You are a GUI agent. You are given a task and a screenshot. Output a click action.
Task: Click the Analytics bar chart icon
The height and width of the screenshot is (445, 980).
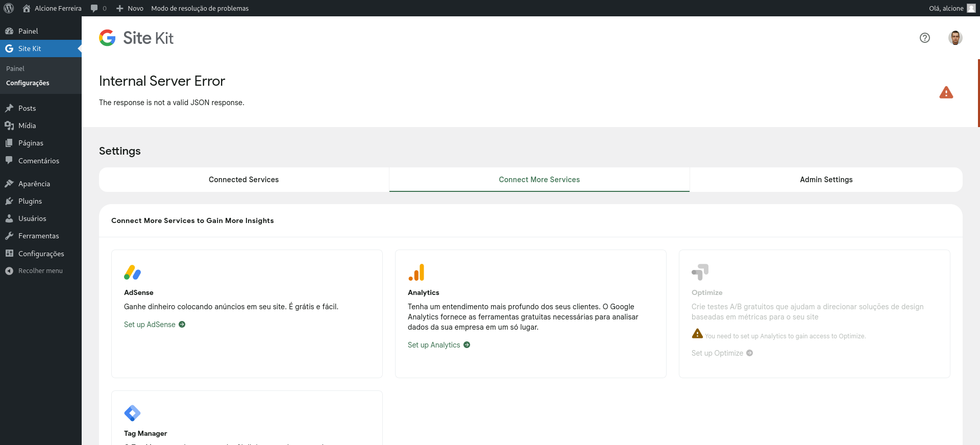416,273
